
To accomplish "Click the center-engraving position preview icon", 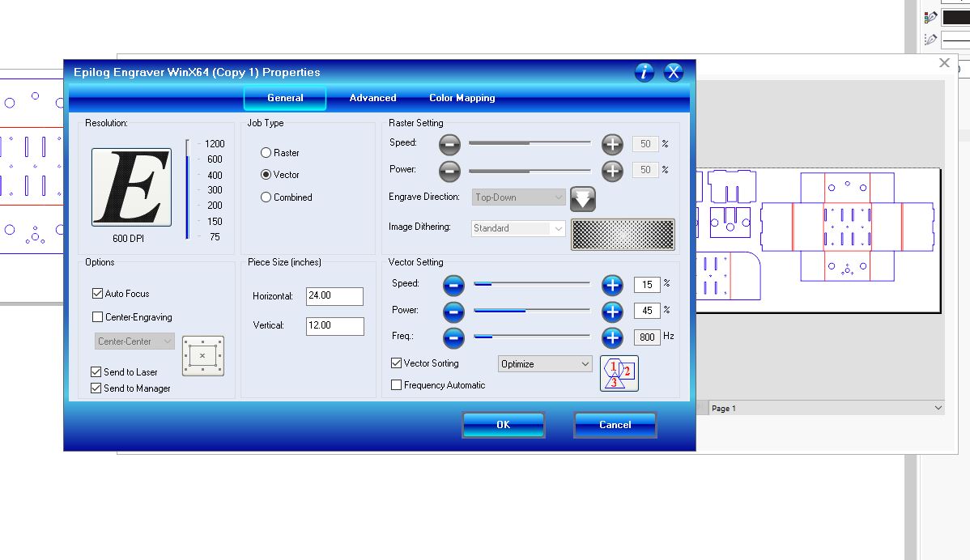I will [x=203, y=356].
